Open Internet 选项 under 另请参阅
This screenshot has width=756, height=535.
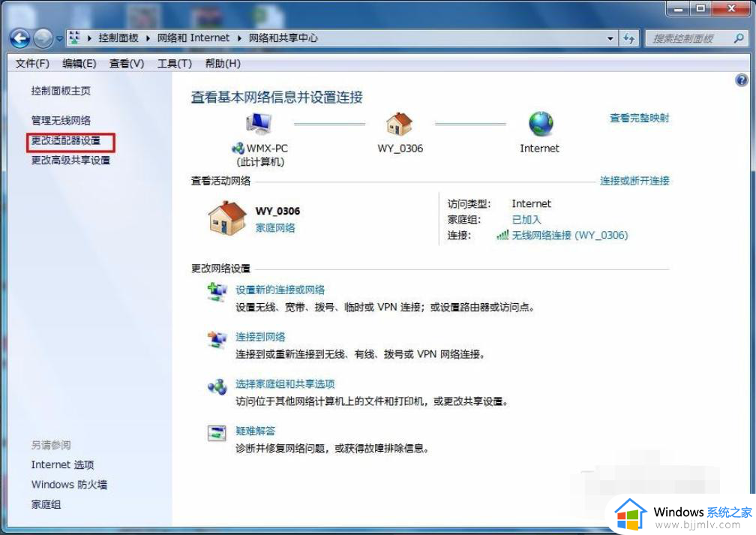pyautogui.click(x=63, y=464)
